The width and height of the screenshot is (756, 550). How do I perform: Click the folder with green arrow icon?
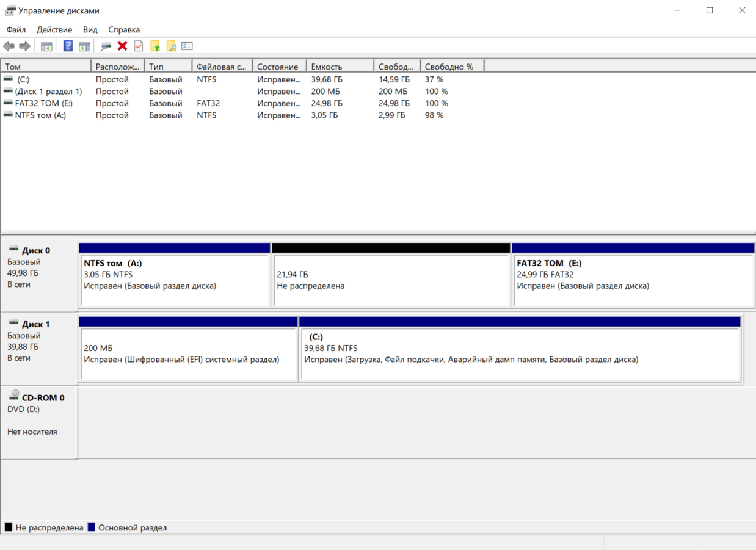(155, 46)
